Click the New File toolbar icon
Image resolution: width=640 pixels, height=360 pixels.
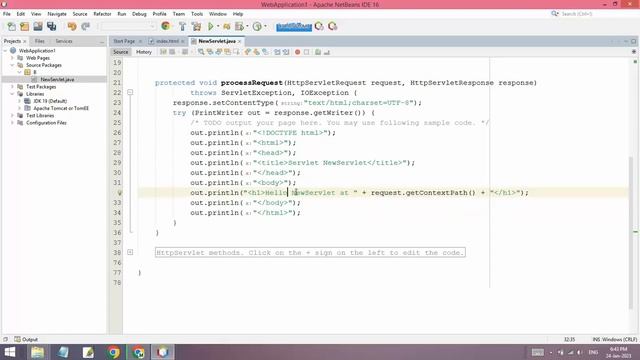coord(11,27)
